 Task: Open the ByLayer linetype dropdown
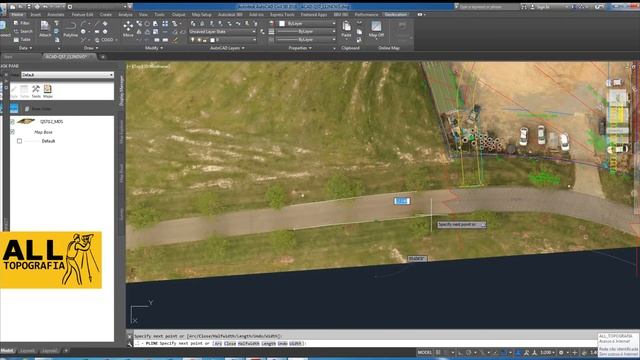point(306,40)
